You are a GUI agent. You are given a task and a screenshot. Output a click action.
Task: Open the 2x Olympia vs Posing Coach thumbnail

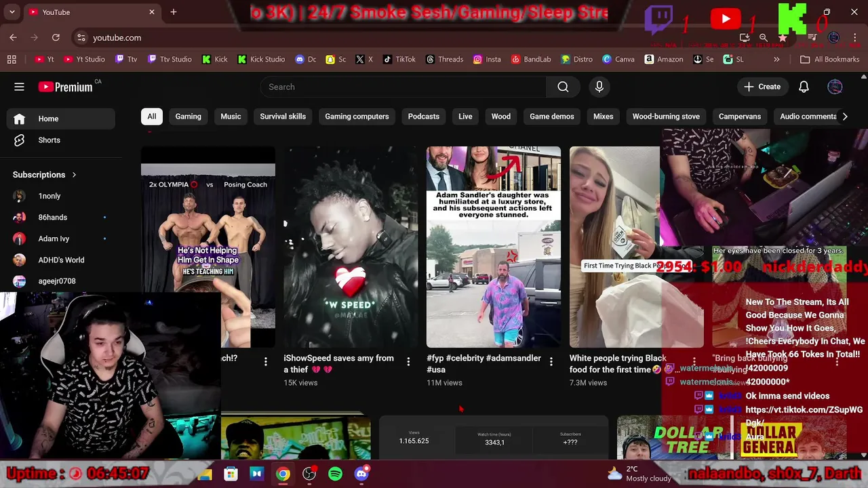pos(208,247)
